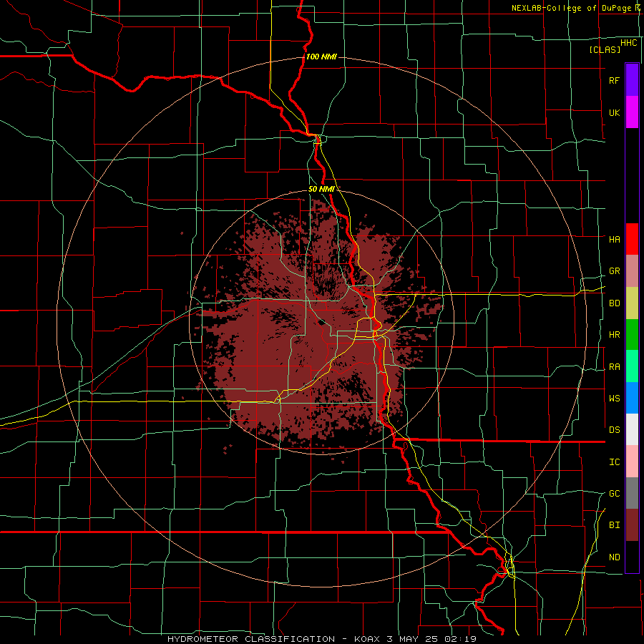Click the HR legend label
The image size is (644, 644).
[x=614, y=335]
